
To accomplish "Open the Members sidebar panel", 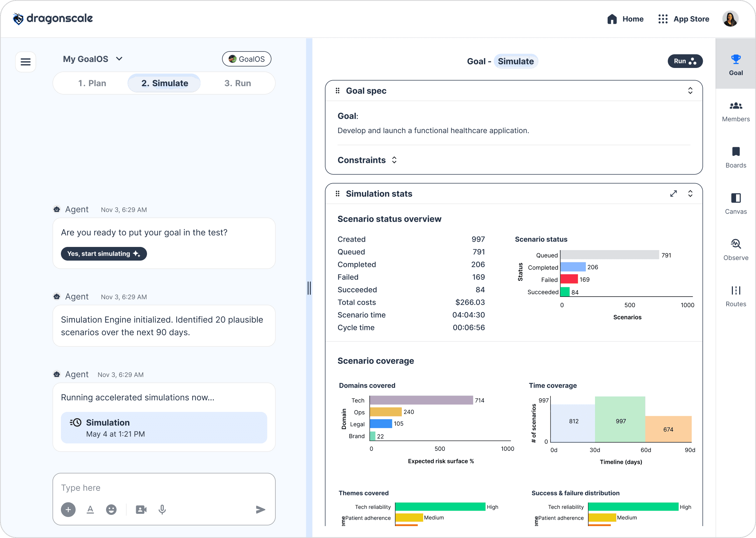I will pos(735,111).
